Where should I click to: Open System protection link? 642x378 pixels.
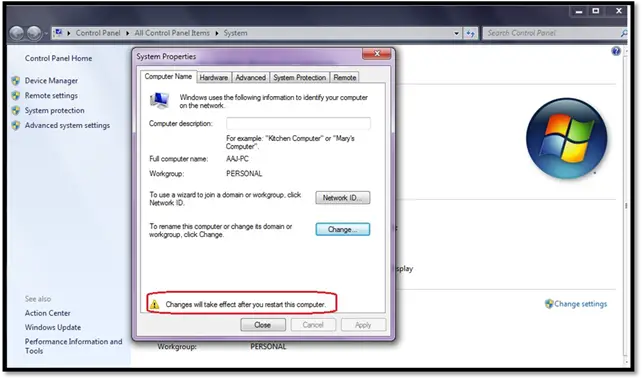54,110
